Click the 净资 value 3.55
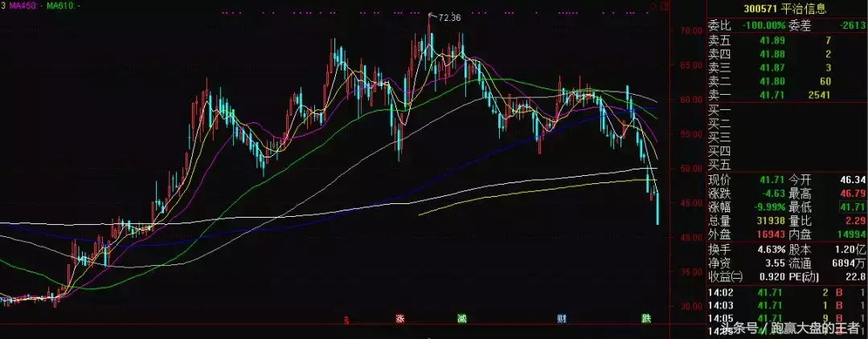Image resolution: width=868 pixels, height=339 pixels. [x=776, y=264]
